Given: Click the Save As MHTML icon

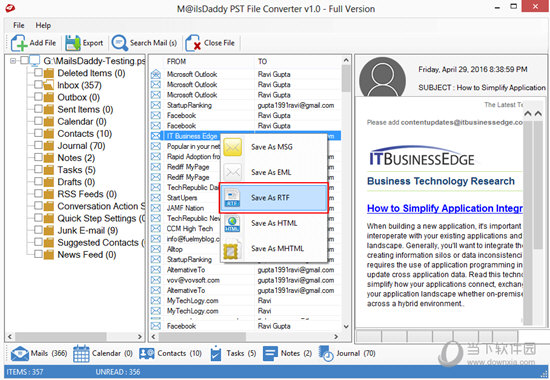Looking at the screenshot, I should (233, 249).
